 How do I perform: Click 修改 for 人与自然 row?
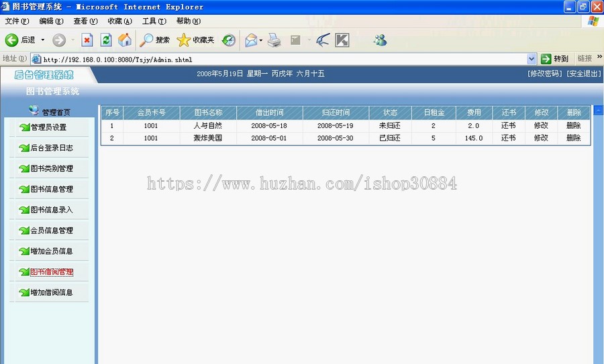click(x=541, y=125)
